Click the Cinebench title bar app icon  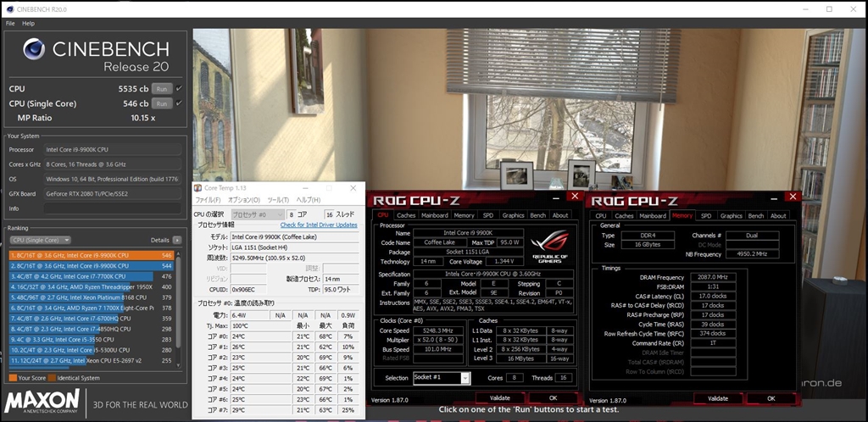[x=10, y=8]
